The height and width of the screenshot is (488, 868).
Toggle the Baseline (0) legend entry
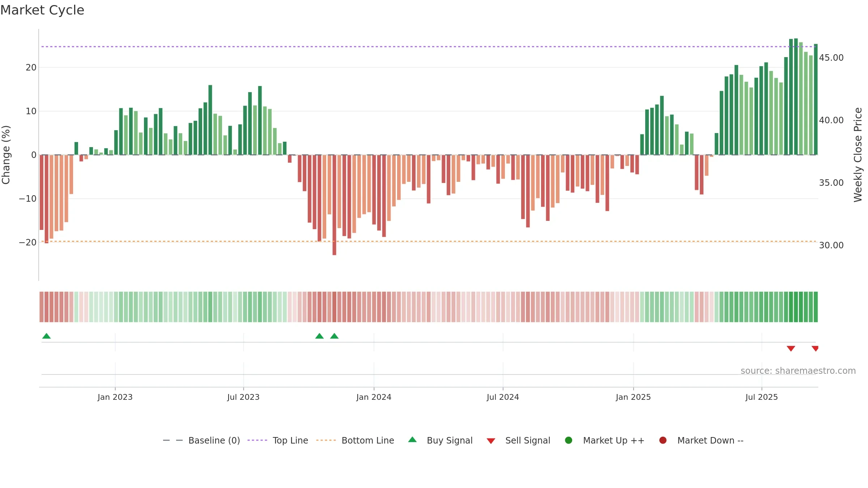pyautogui.click(x=201, y=440)
